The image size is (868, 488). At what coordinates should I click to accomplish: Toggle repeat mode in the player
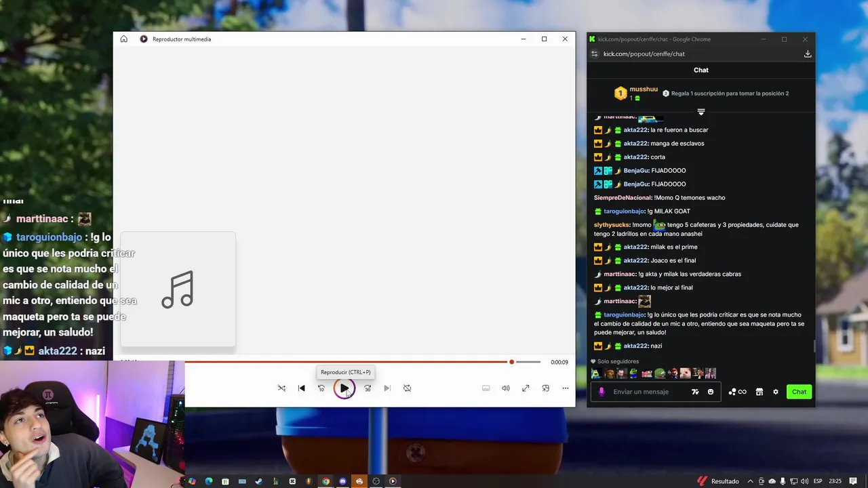click(x=407, y=388)
